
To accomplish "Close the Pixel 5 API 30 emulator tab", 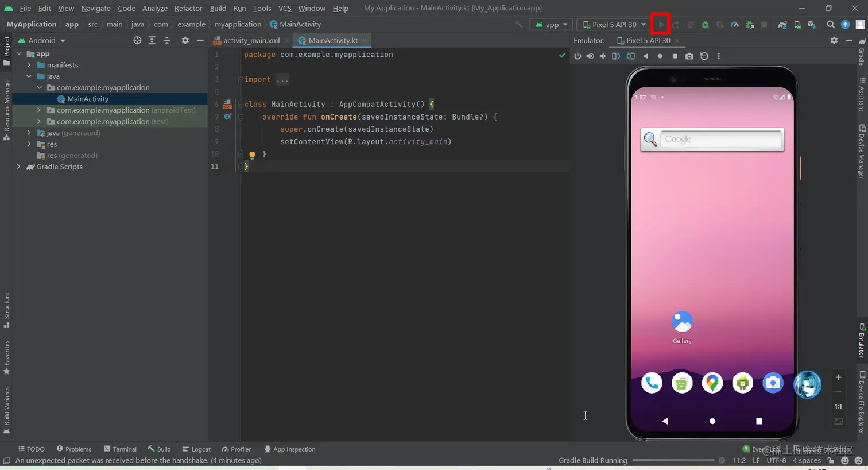I will [x=677, y=40].
